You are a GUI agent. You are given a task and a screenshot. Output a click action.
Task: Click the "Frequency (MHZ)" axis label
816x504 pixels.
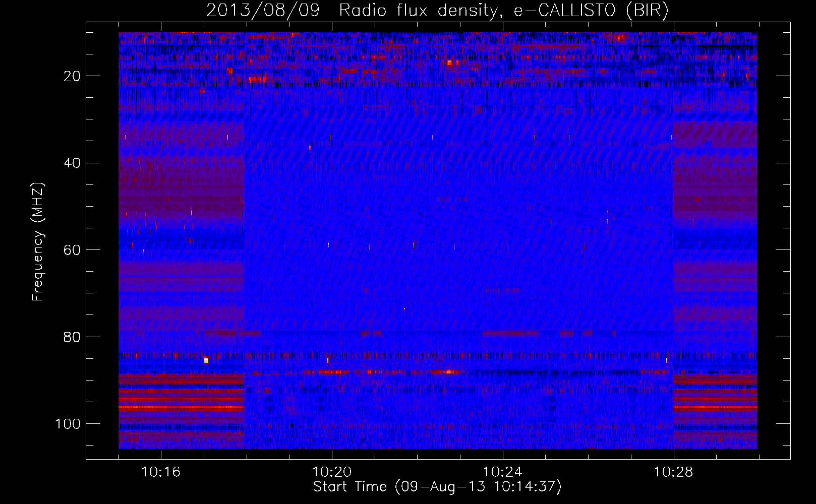pyautogui.click(x=38, y=241)
